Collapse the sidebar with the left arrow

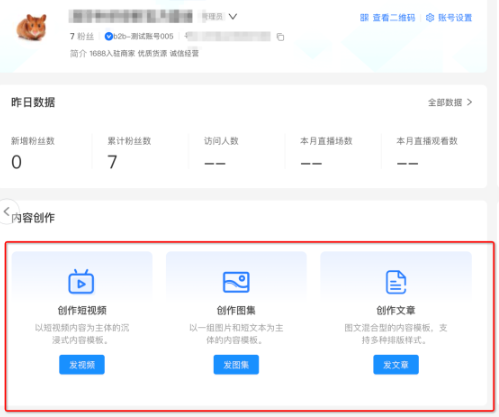6,211
